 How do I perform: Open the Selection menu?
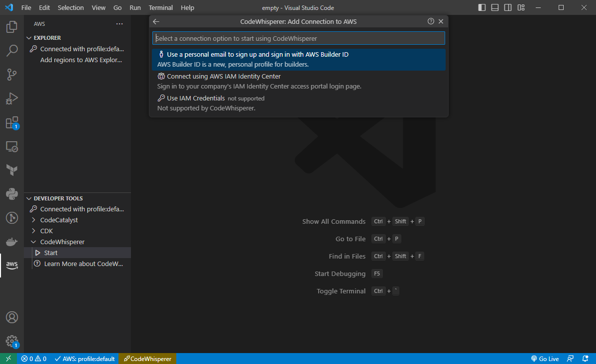click(x=71, y=7)
